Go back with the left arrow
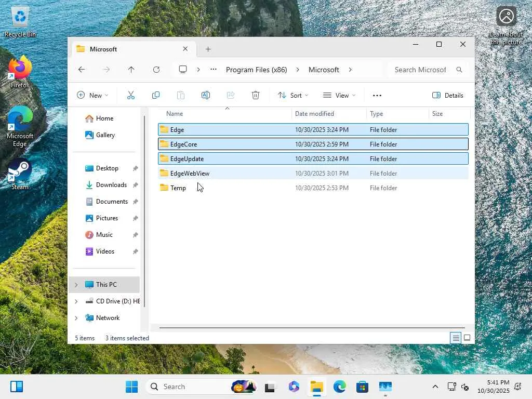The width and height of the screenshot is (532, 399). point(82,70)
